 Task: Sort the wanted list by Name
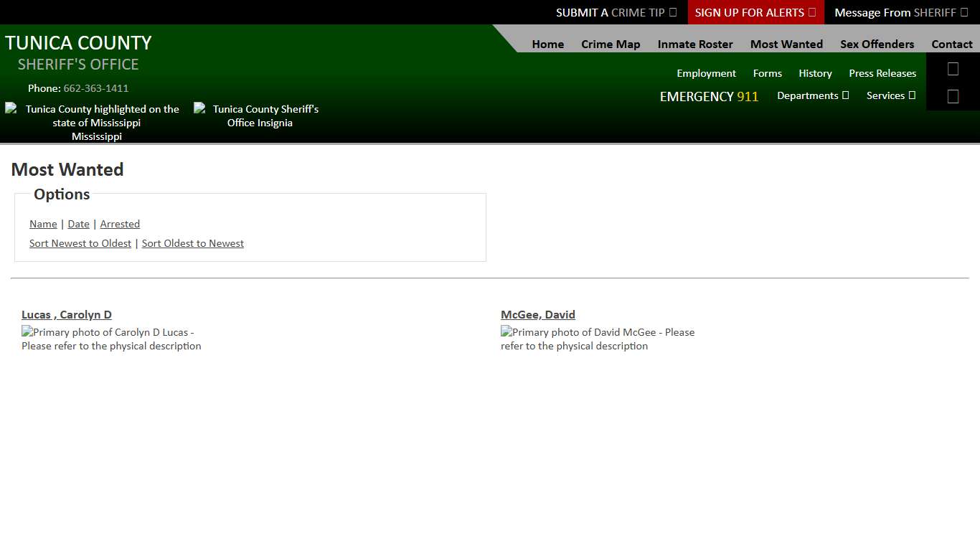coord(43,224)
